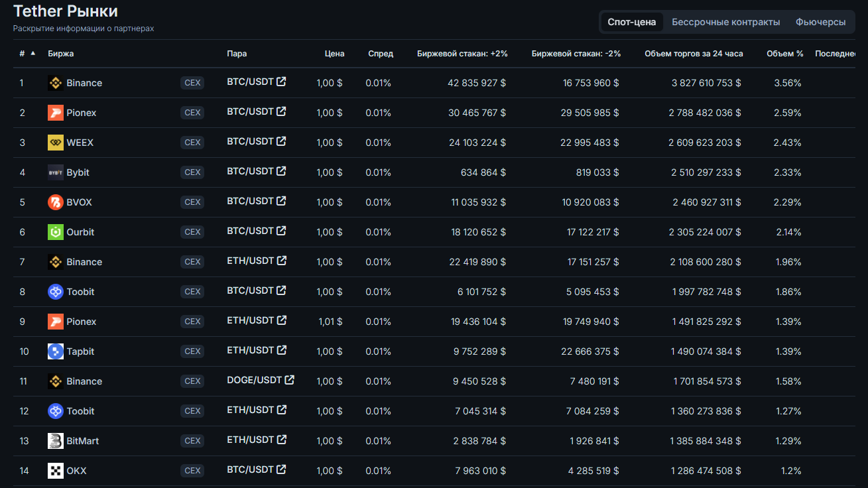The width and height of the screenshot is (868, 488).
Task: Open external link icon for DOGE/USDT pair
Action: [289, 380]
